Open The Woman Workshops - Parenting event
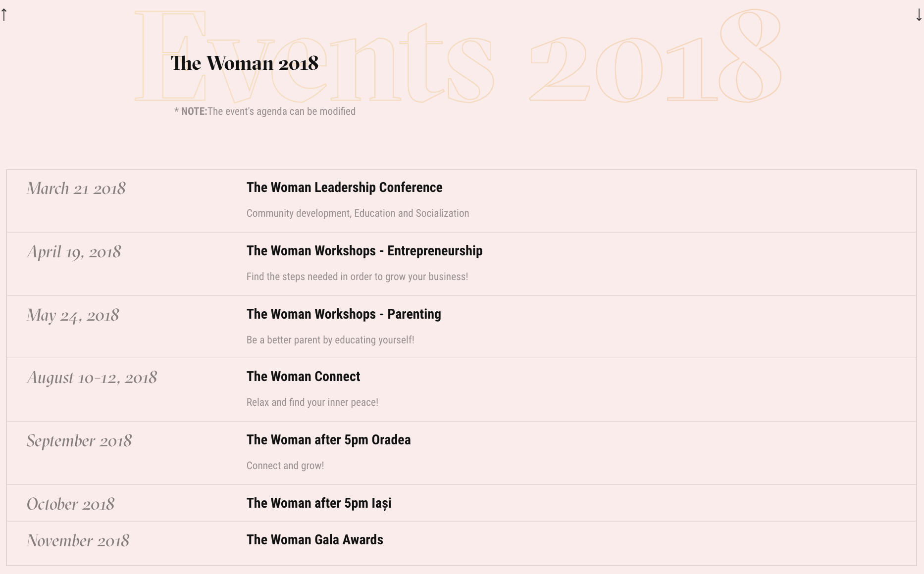924x574 pixels. pyautogui.click(x=344, y=314)
